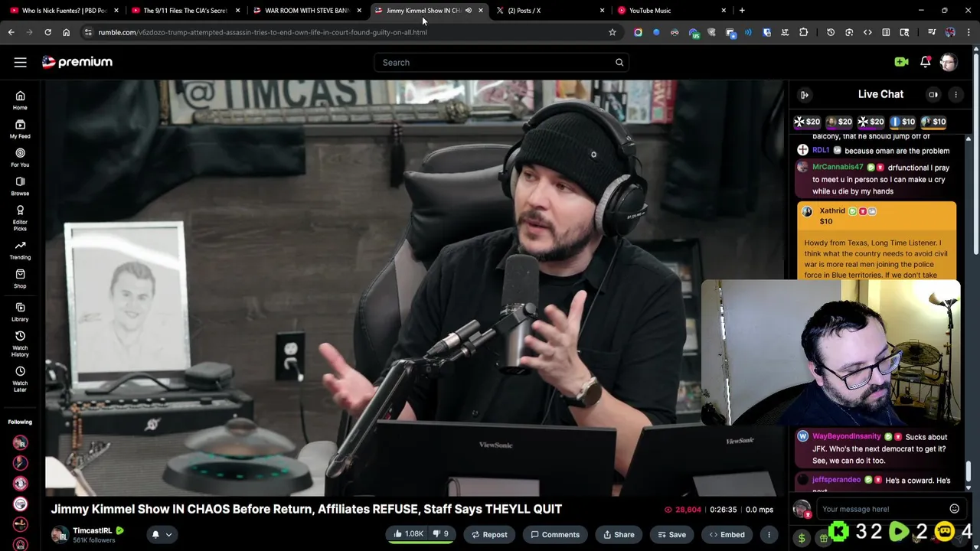Open the emoji picker in chat
Screen dimensions: 980x551
point(954,509)
